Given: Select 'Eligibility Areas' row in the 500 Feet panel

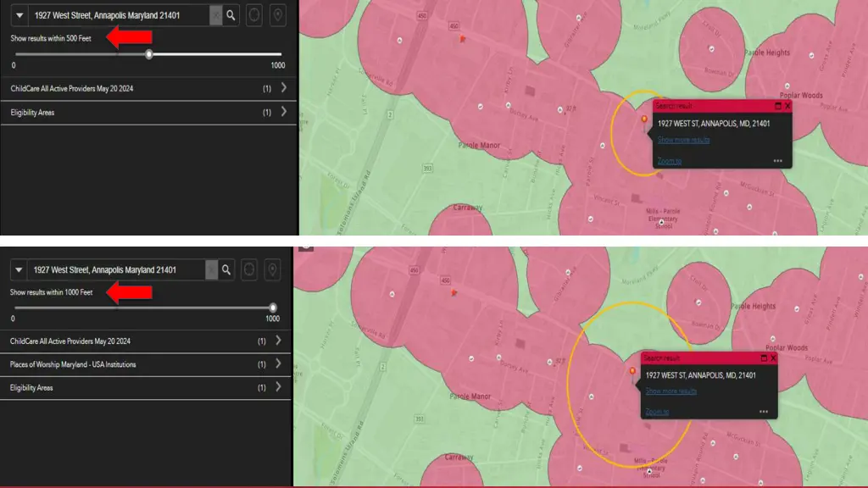Looking at the screenshot, I should (148, 113).
